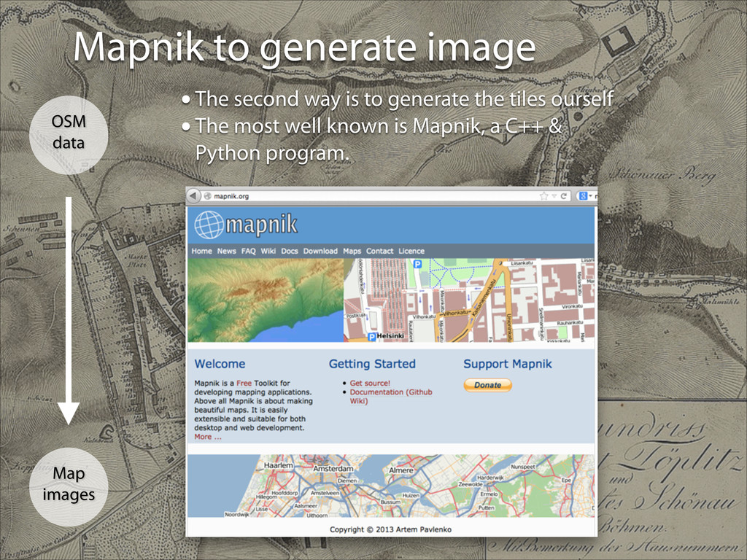Open the FAQ menu item
The width and height of the screenshot is (747, 560).
point(248,251)
